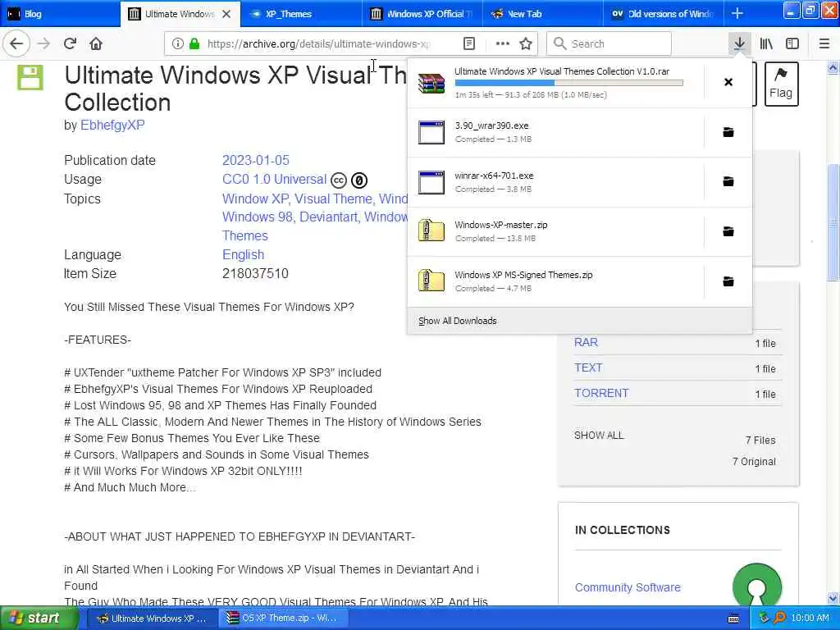Open the 3.90_wrar390.exe download entry

[x=555, y=132]
